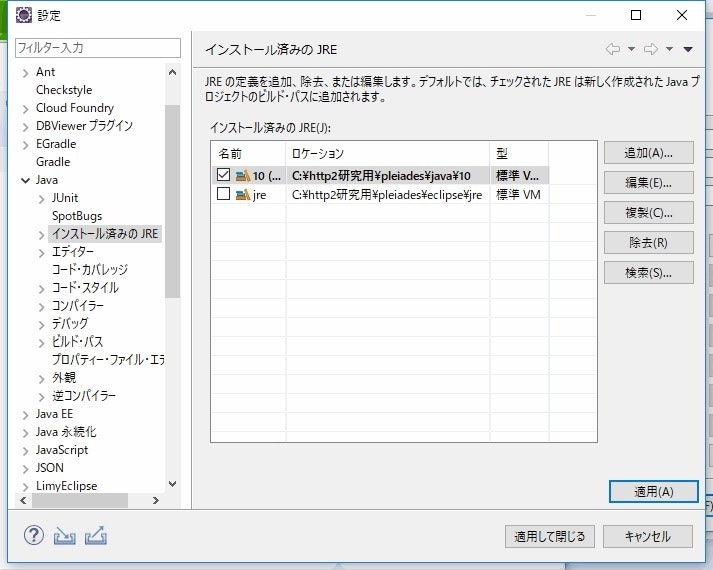
Task: Collapse the Java tree node
Action: tap(25, 180)
